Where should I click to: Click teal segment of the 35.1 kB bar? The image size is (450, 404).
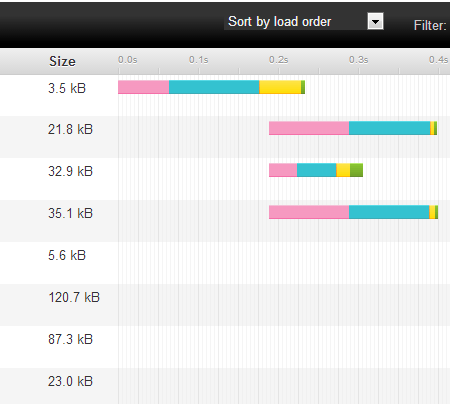click(389, 212)
